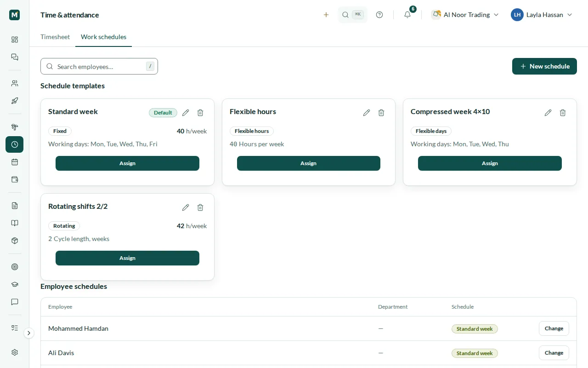This screenshot has height=368, width=588.
Task: Edit the Rotating shifts 2/2 template
Action: click(186, 207)
